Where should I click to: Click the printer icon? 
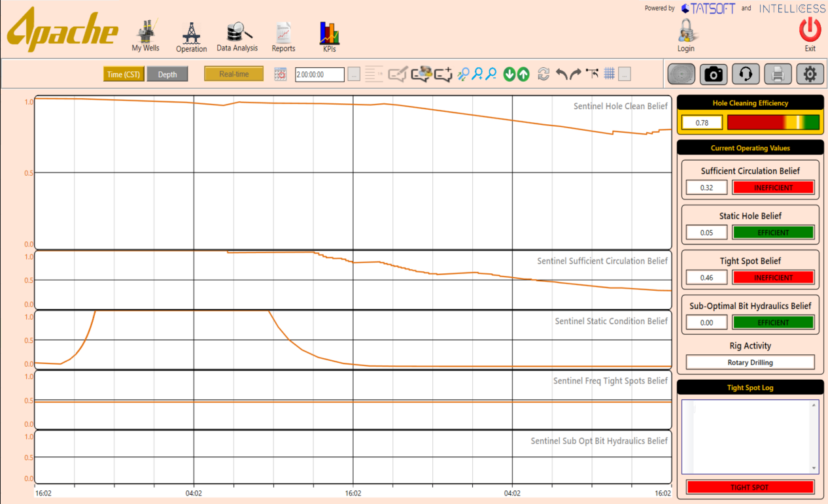tap(778, 75)
